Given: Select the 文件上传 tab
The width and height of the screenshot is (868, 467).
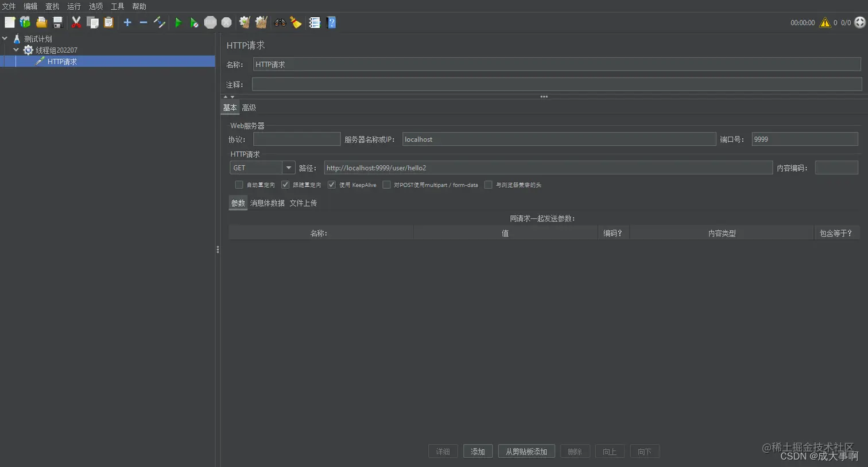Looking at the screenshot, I should (x=303, y=203).
